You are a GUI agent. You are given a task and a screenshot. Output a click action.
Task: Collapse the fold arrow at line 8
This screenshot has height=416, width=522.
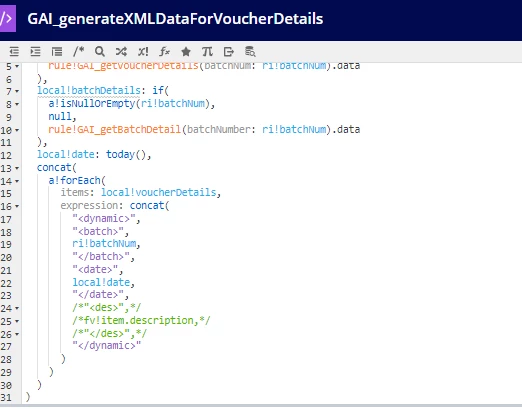point(17,104)
